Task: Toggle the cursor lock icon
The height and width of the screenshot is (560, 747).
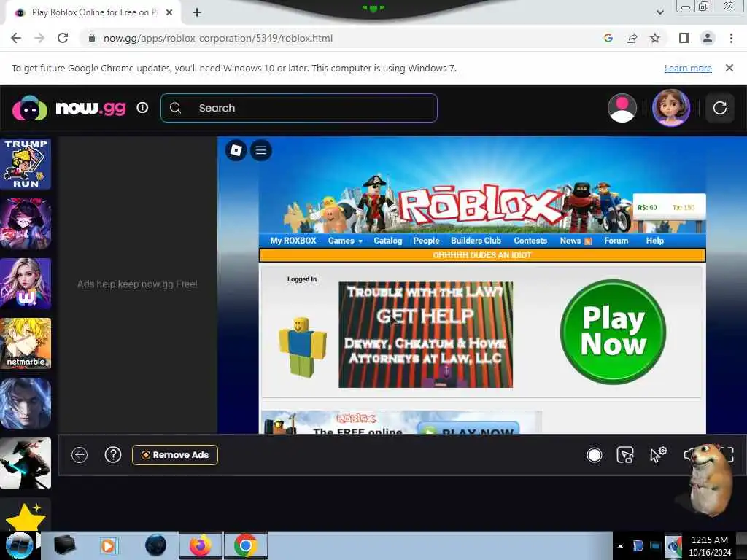Action: coord(625,455)
